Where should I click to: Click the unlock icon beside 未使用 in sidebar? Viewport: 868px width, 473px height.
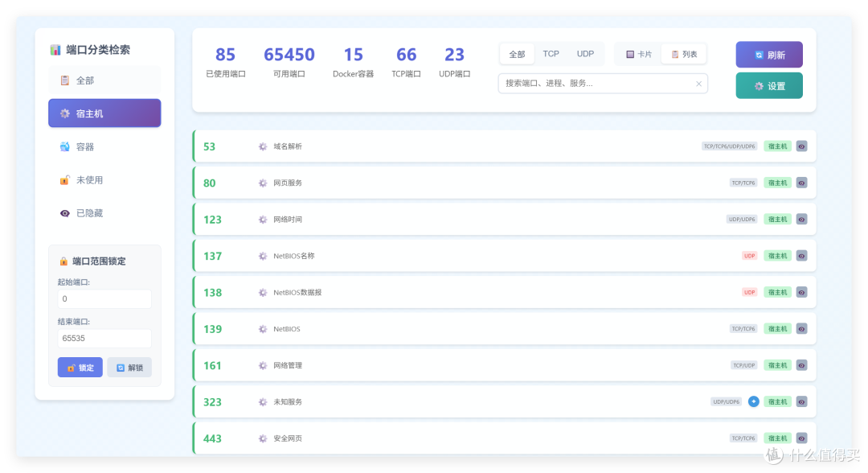(65, 179)
